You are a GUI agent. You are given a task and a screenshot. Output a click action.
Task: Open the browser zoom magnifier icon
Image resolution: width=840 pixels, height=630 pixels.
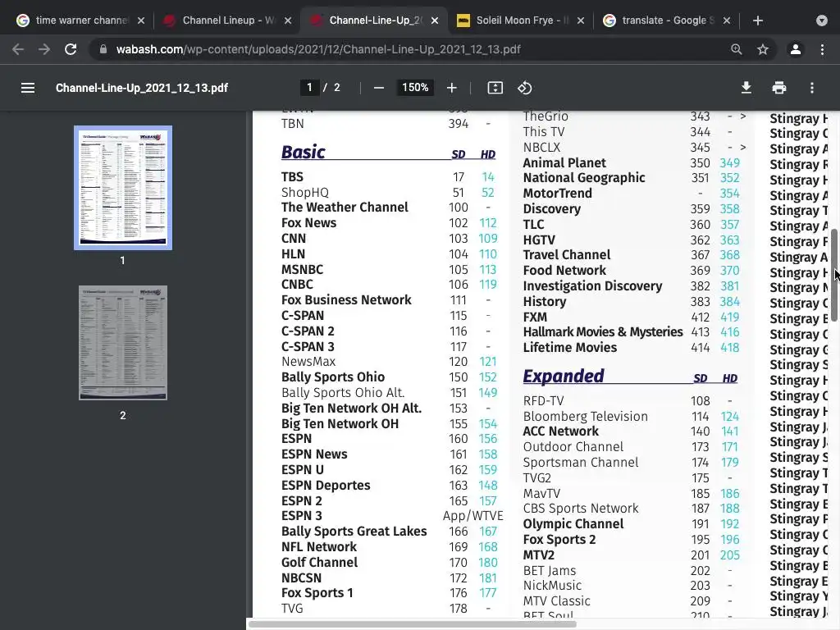click(x=737, y=49)
